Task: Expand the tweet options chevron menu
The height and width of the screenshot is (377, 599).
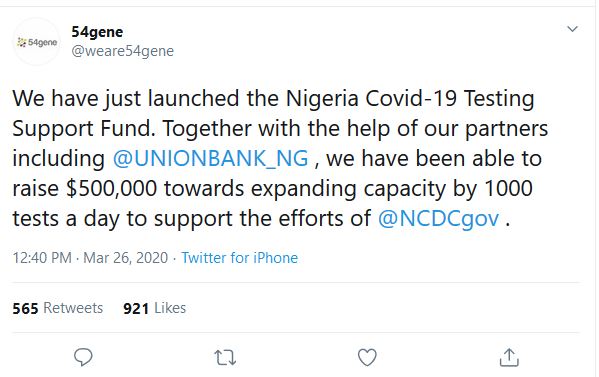Action: (572, 29)
